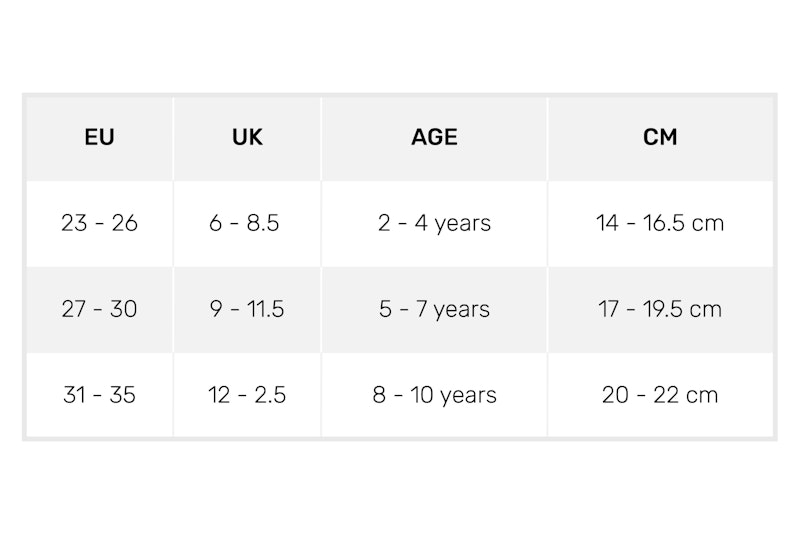Select the 8 - 10 years cell
The width and height of the screenshot is (800, 533).
click(434, 395)
